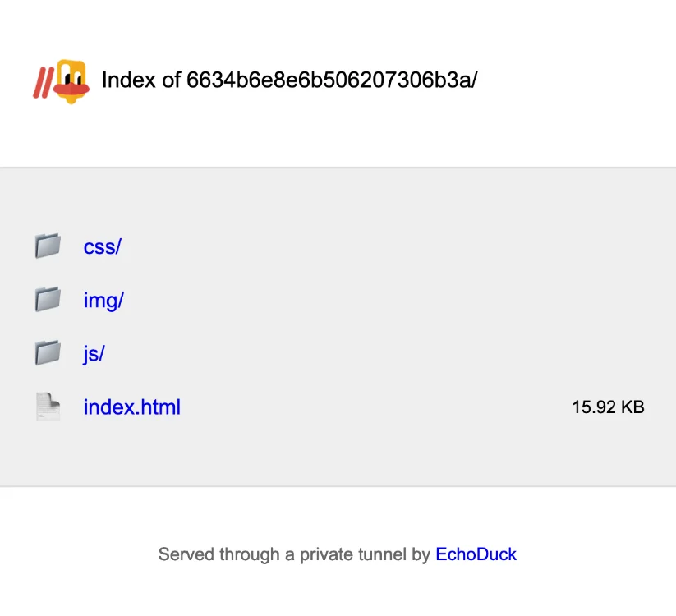Visit the EchoDuck link in footer
The height and width of the screenshot is (616, 676).
(476, 554)
